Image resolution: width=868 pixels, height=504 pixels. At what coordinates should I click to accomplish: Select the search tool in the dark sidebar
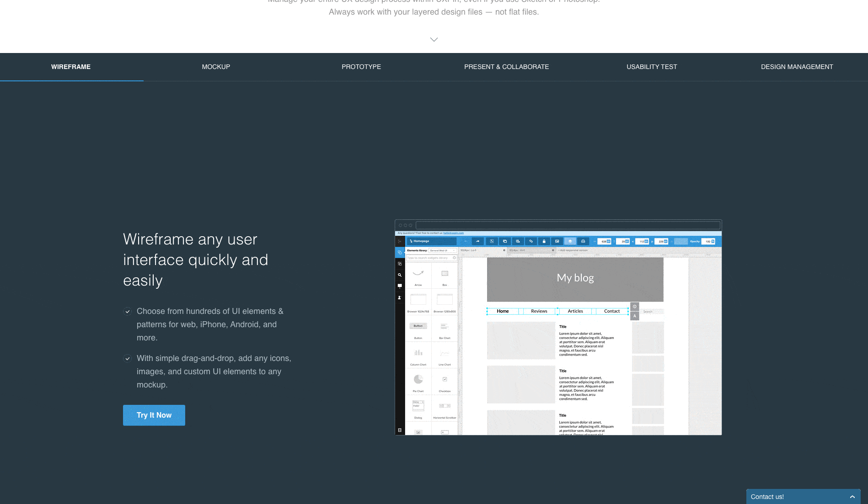[400, 275]
